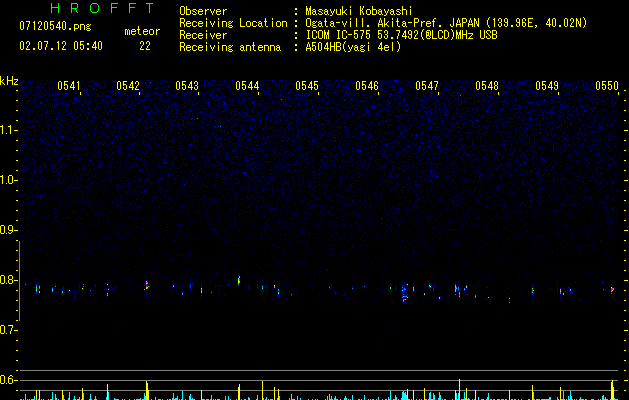Click the 0.8 kHz axis label
629x400 pixels.
(8, 280)
